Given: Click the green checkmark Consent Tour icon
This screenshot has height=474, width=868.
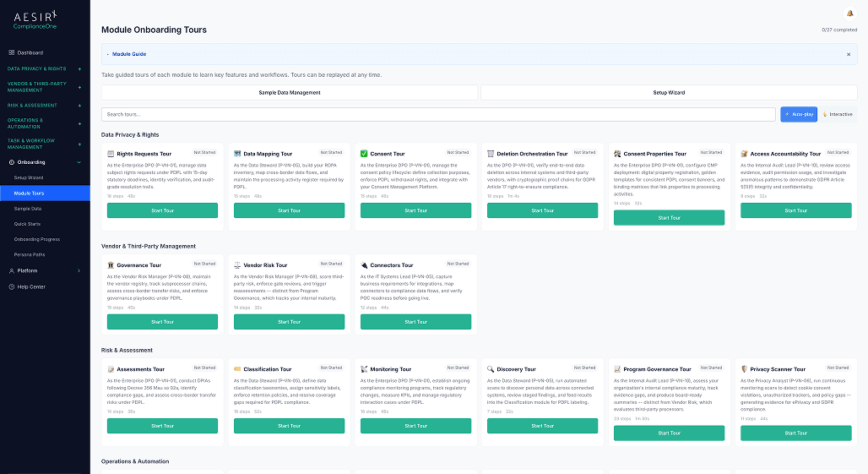Looking at the screenshot, I should point(364,154).
